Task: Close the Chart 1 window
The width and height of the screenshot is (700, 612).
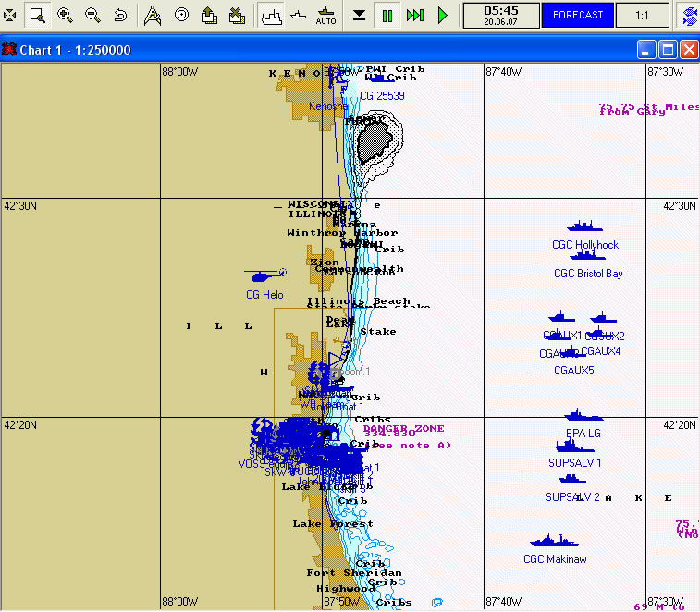Action: click(x=689, y=50)
